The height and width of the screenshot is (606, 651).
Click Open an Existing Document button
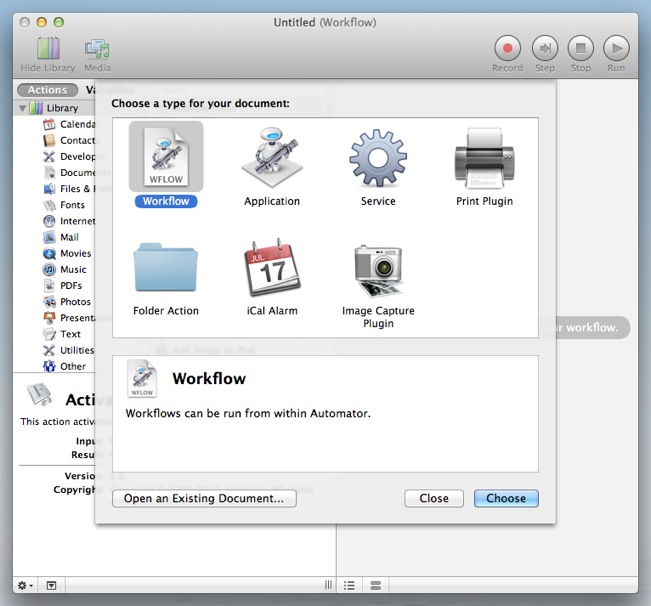click(x=204, y=498)
